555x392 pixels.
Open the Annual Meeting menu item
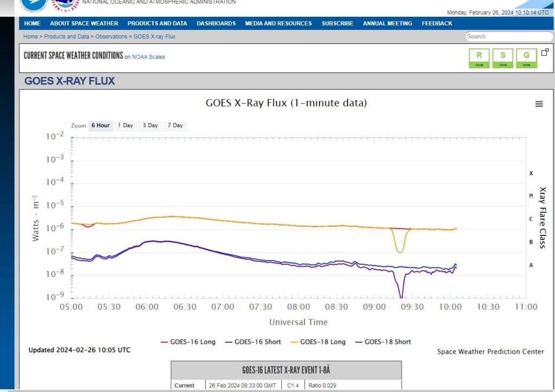387,23
